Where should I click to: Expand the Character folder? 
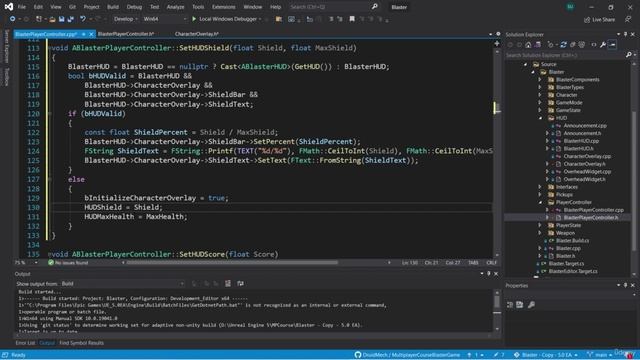pyautogui.click(x=540, y=95)
